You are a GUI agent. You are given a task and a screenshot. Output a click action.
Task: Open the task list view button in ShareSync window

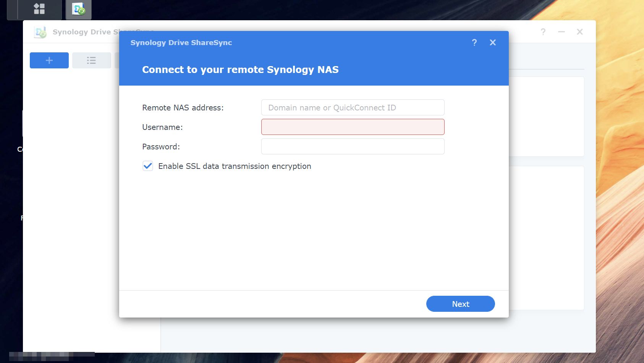click(x=91, y=60)
